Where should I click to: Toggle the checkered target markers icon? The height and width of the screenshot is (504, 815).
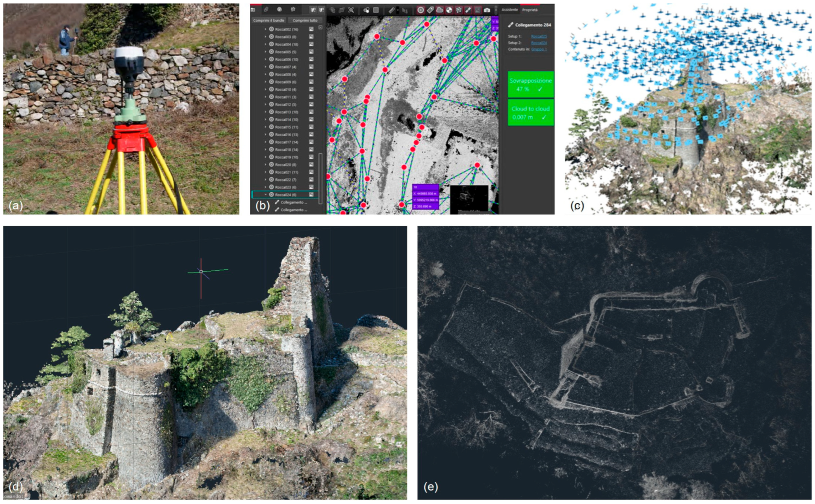(449, 10)
